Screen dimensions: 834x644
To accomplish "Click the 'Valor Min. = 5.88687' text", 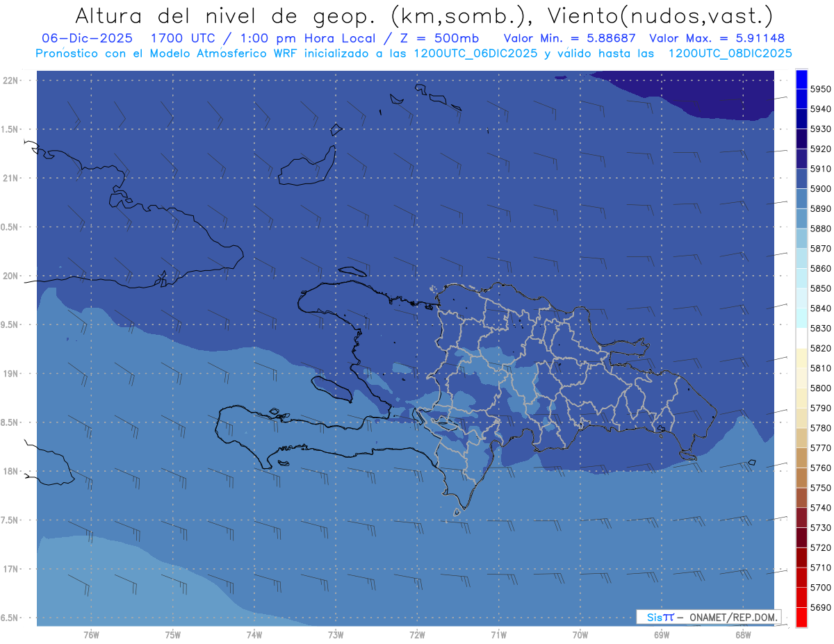I will (569, 38).
